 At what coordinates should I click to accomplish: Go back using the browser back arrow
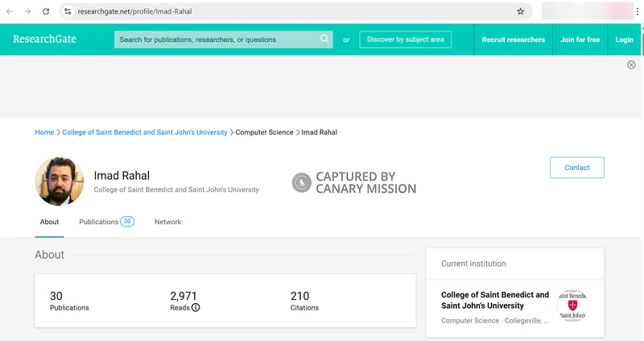(x=10, y=11)
